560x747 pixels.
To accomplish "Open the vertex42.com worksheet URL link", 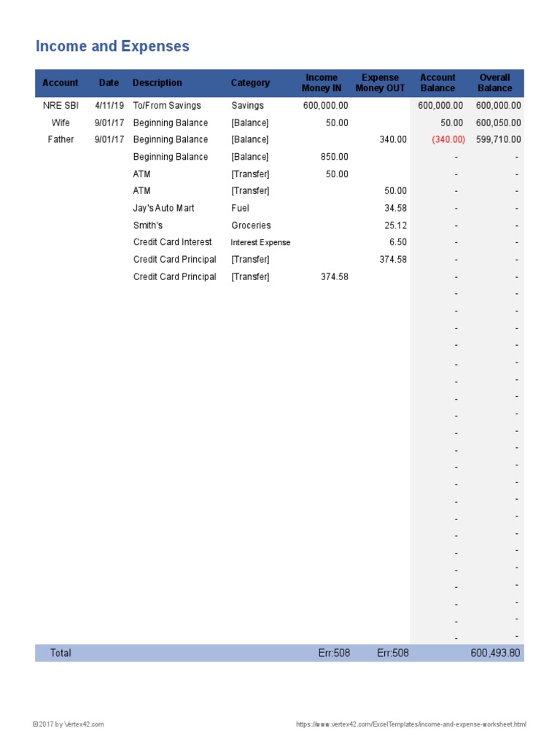I will point(411,724).
